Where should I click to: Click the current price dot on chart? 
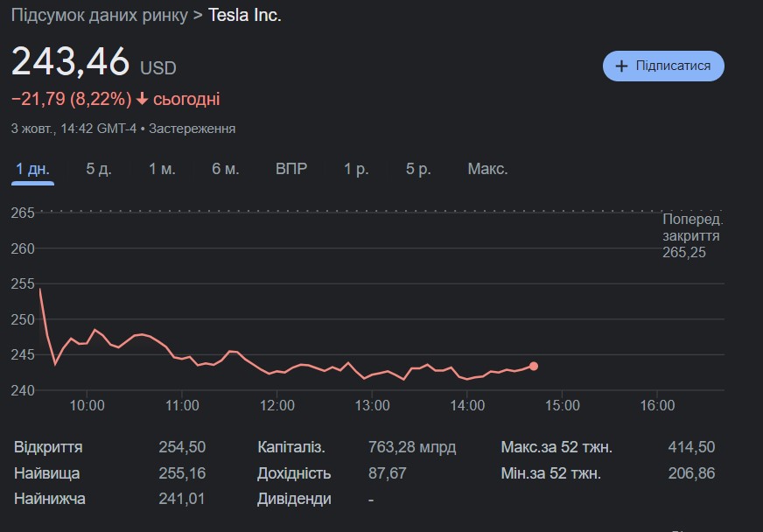pyautogui.click(x=534, y=367)
